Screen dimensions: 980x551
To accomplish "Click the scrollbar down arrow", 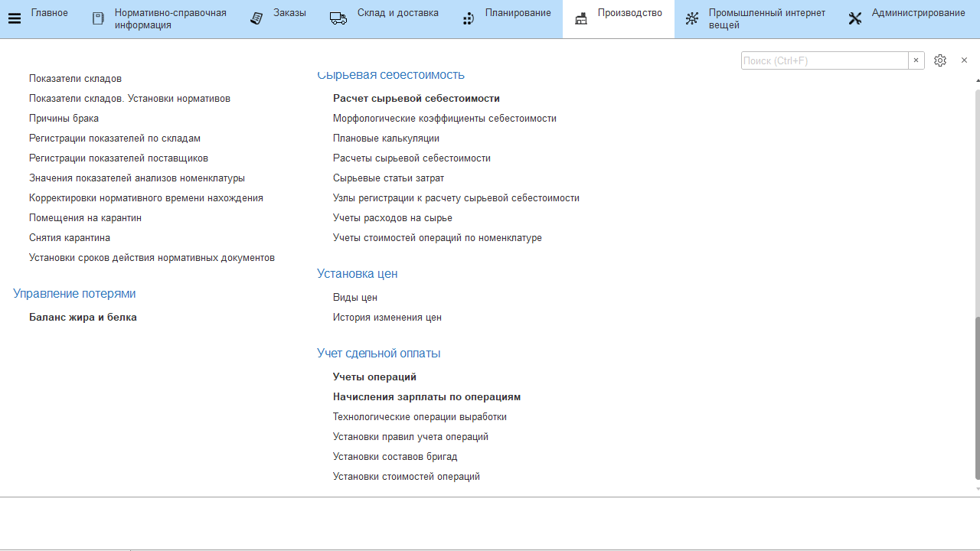I will (977, 489).
